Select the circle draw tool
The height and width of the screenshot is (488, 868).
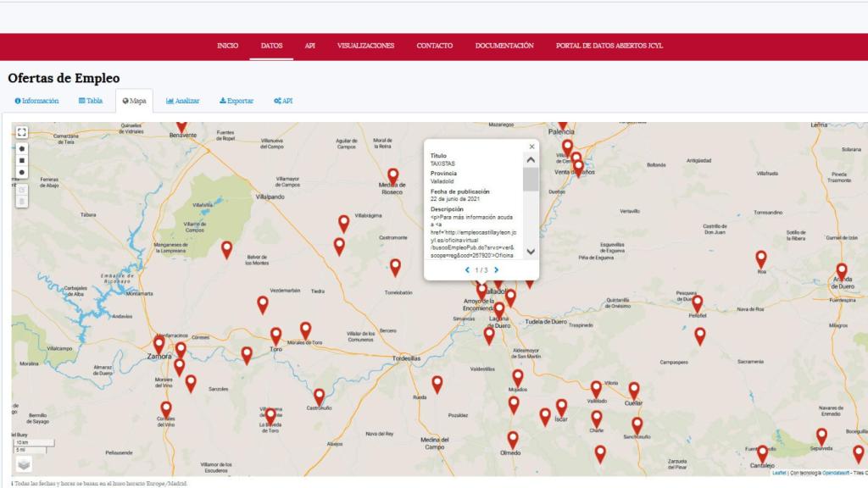22,173
